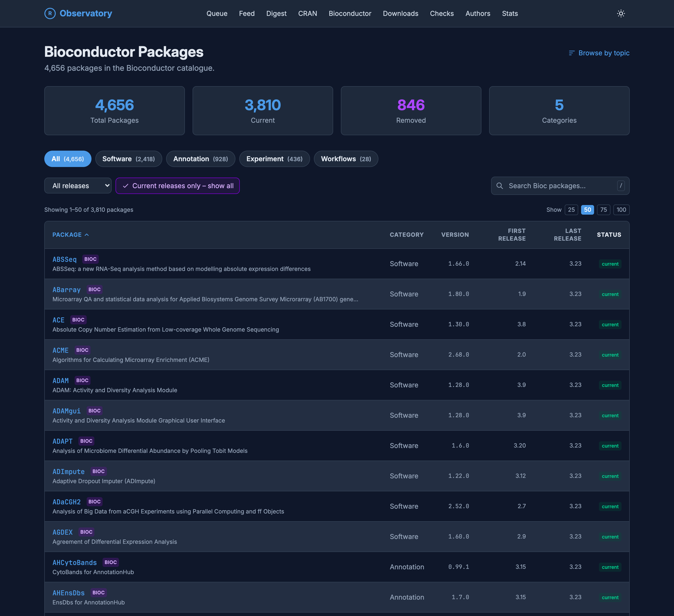Open the Bioconductor nav item
This screenshot has width=674, height=616.
point(350,14)
